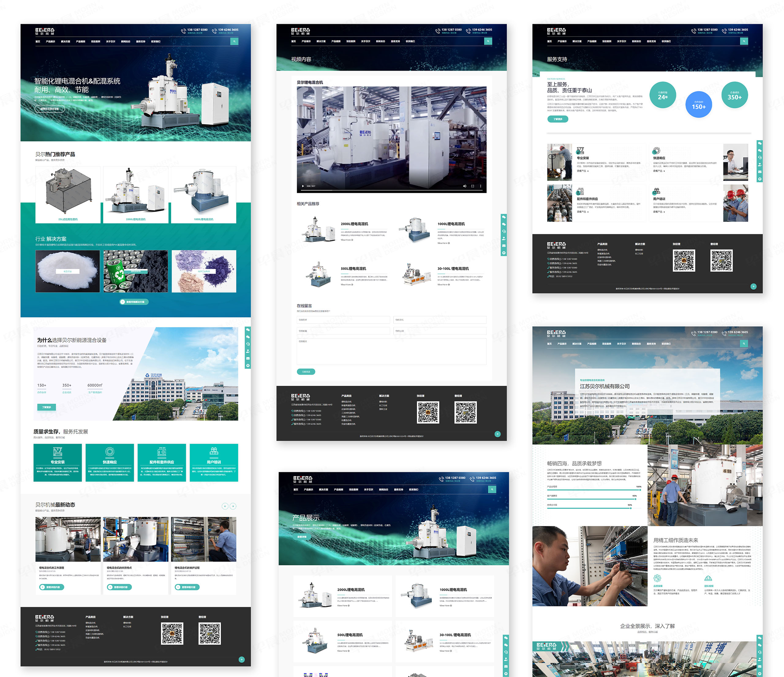Click 查看详情 button on 产品展示 banner

pos(302,537)
